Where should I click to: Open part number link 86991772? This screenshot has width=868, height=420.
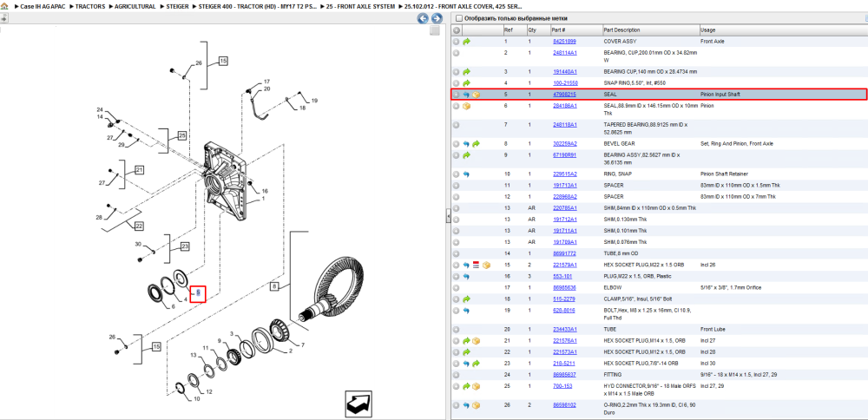tap(565, 253)
